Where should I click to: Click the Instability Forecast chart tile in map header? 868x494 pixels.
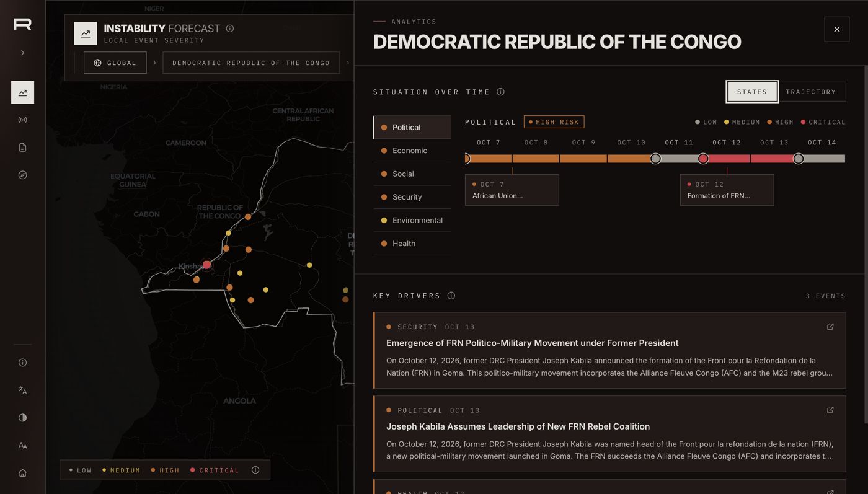point(86,33)
